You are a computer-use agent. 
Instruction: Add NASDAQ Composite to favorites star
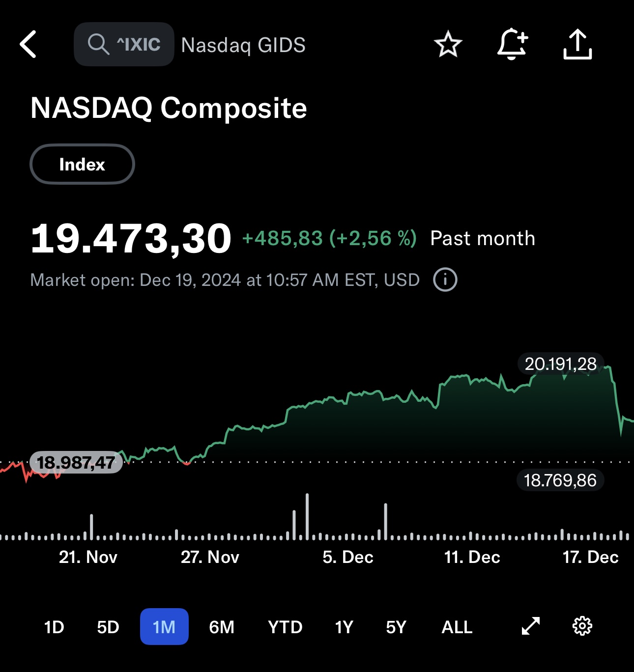point(448,44)
